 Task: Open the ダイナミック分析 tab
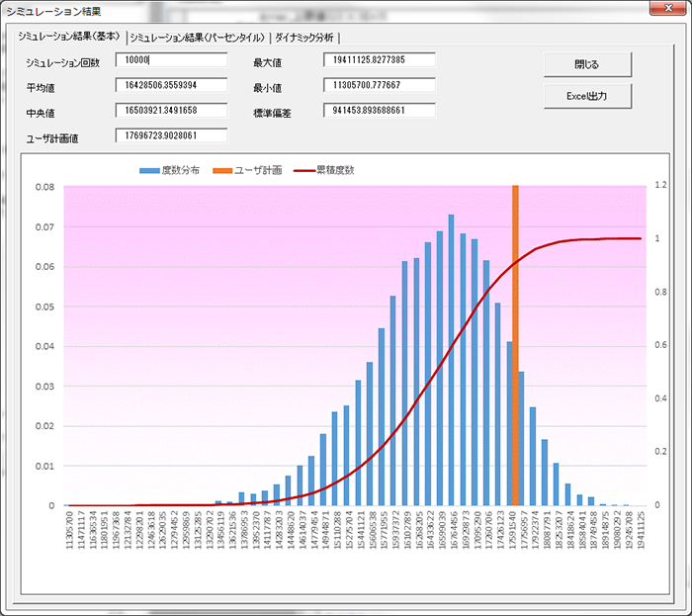304,38
